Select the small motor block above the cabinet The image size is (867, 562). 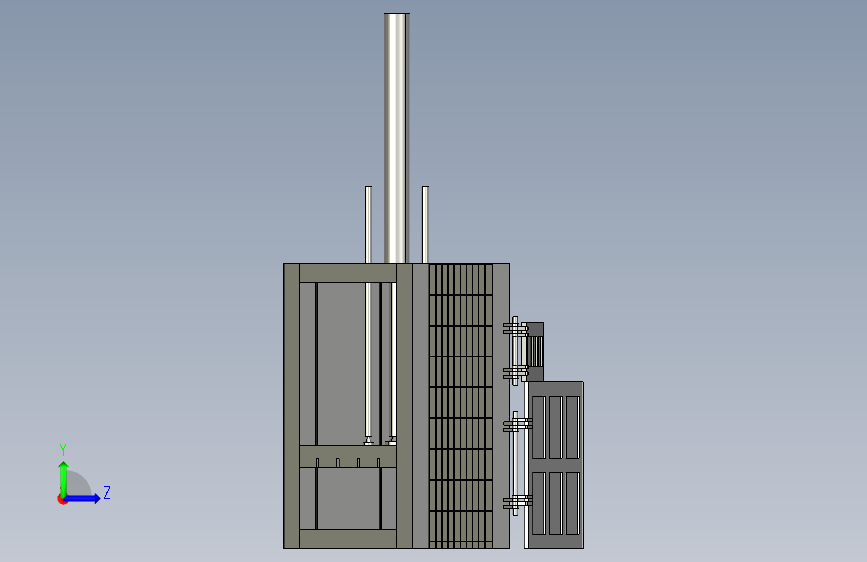tap(535, 352)
